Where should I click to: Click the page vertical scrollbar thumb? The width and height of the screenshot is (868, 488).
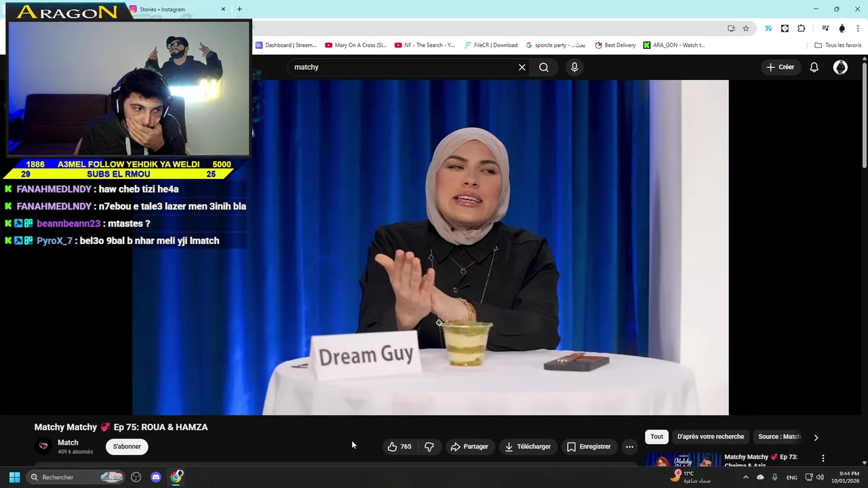click(864, 115)
